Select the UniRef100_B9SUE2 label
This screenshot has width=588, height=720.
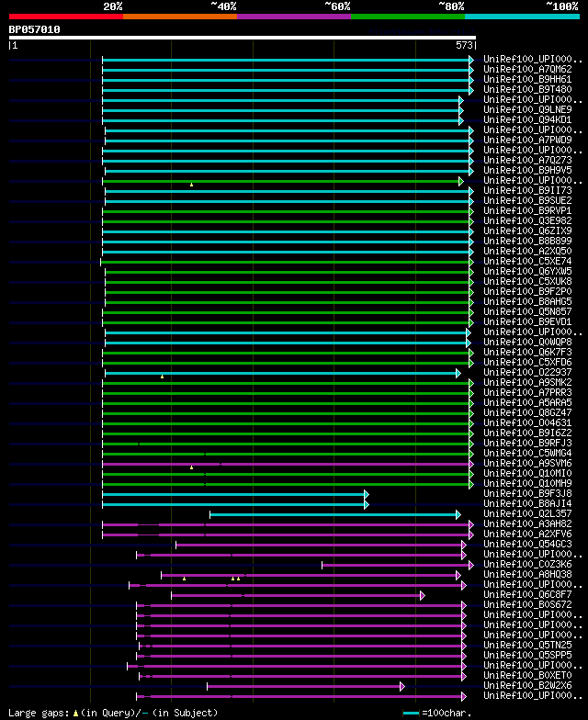click(x=527, y=200)
